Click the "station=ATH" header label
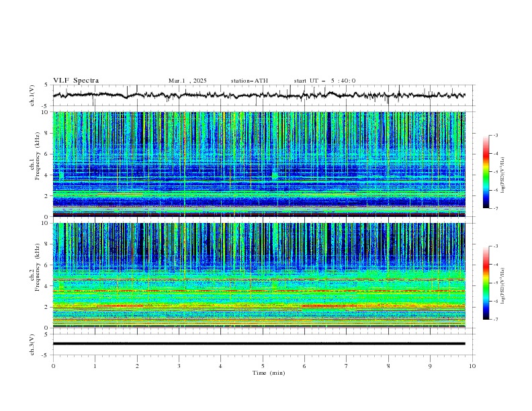The width and height of the screenshot is (532, 411). tap(249, 81)
